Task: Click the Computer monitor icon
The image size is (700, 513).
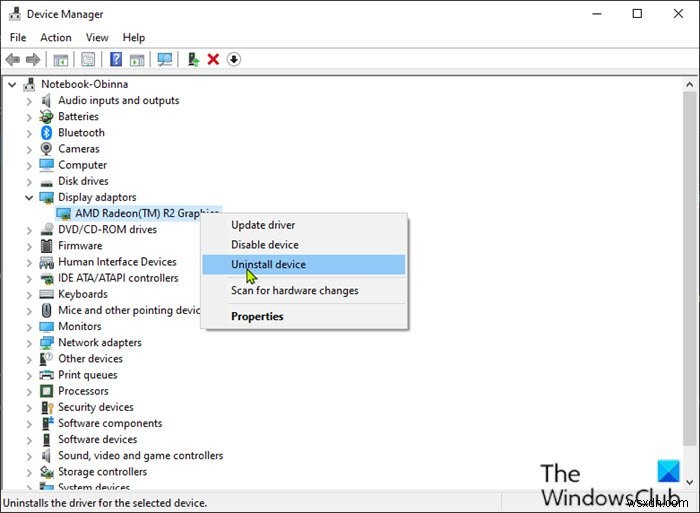Action: pyautogui.click(x=46, y=165)
